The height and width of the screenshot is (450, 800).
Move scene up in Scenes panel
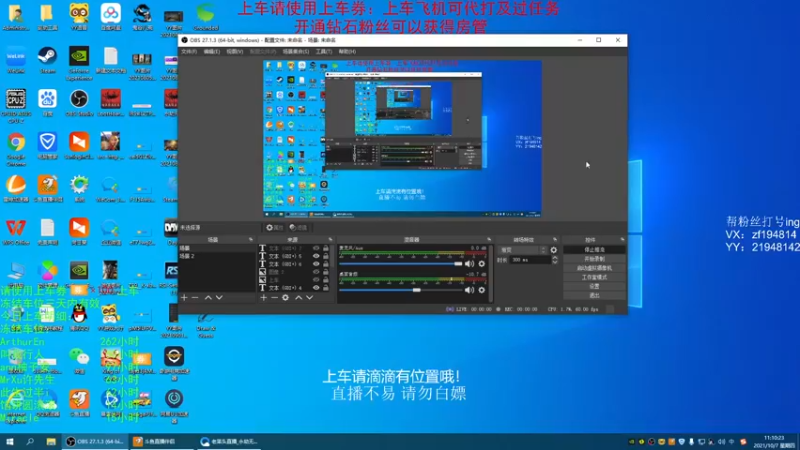(208, 297)
